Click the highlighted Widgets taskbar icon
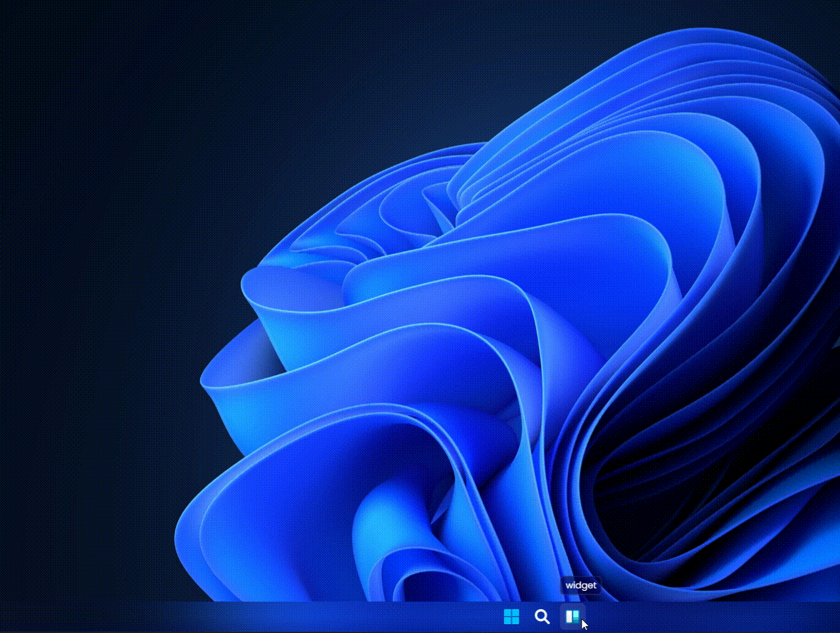 573,617
